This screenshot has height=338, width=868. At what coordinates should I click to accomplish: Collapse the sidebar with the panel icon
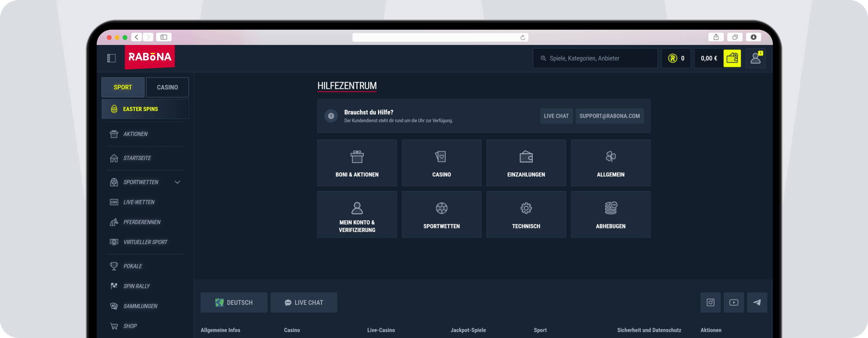coord(111,58)
